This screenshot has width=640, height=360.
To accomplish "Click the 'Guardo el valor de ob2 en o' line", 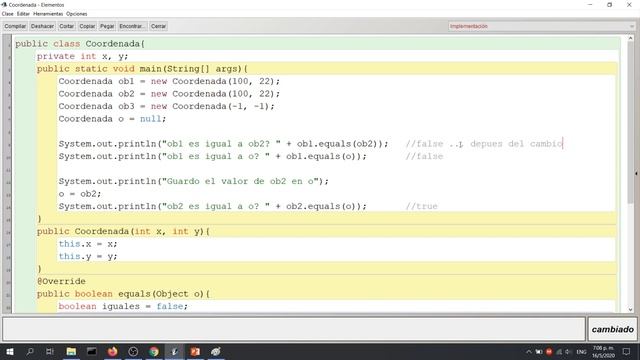I will coord(193,181).
